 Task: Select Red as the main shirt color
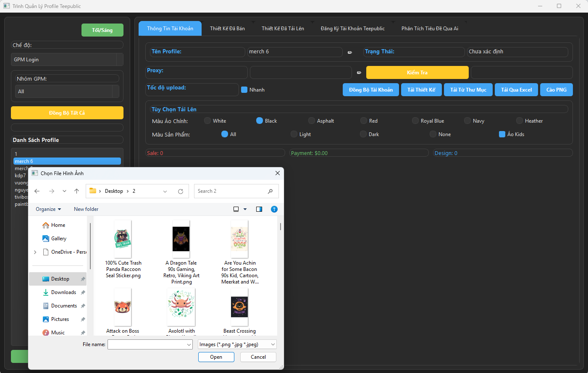[362, 121]
